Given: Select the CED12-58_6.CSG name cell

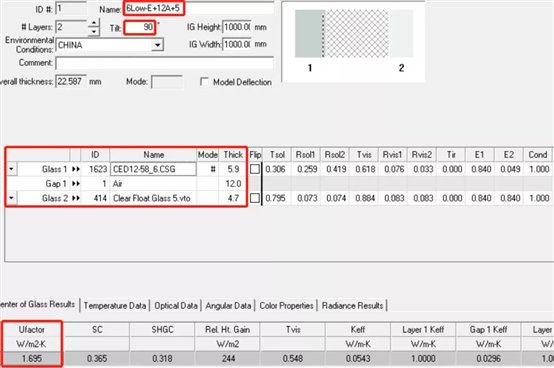Looking at the screenshot, I should coord(153,169).
